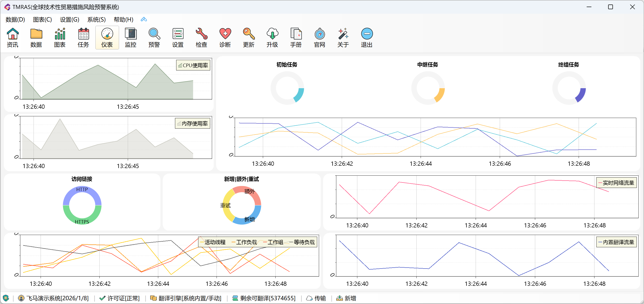The width and height of the screenshot is (644, 304).
Task: Switch to the 监控 monitoring view
Action: pos(131,38)
